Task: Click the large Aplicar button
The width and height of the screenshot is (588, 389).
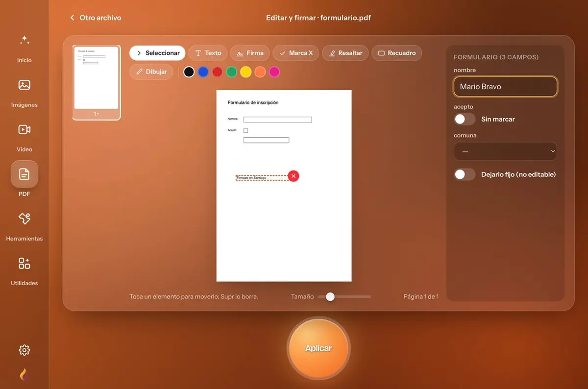Action: [x=318, y=348]
